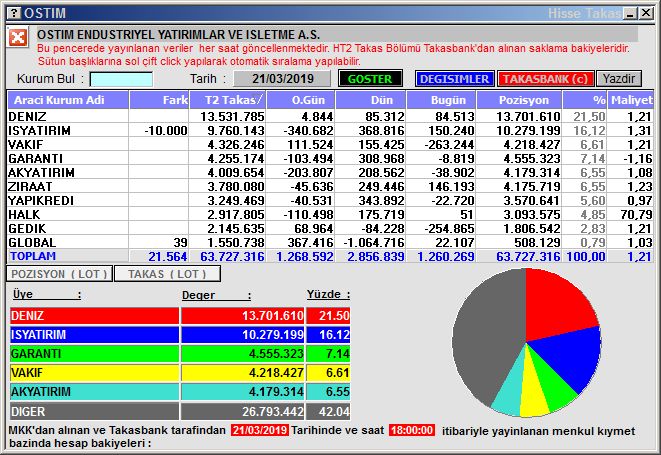Switch to the TAKAS ( LOT ) tab
Screen dimensions: 661x455
(x=167, y=274)
